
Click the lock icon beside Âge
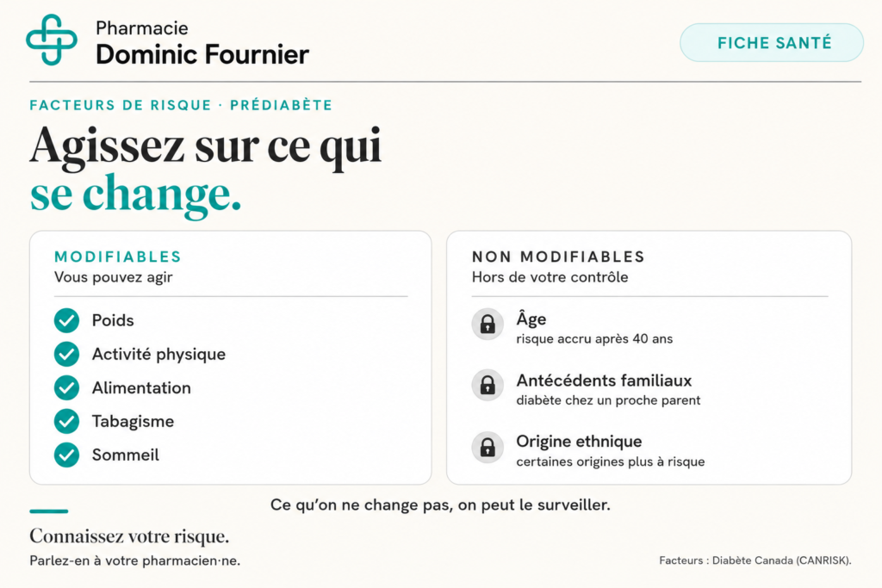pos(488,324)
